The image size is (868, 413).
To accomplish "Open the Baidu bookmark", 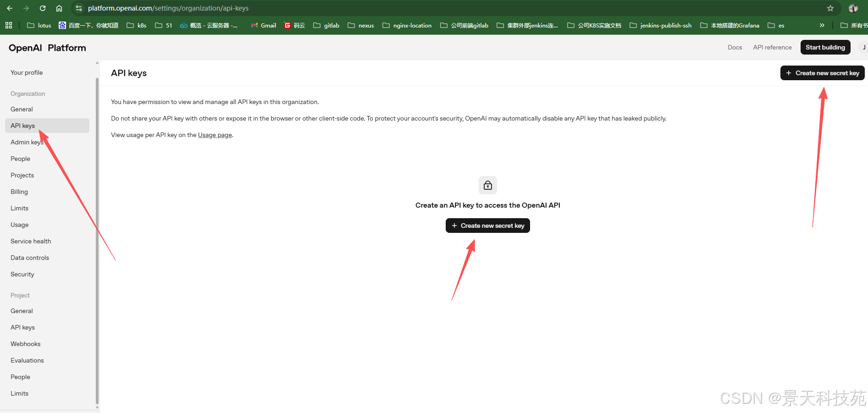I will pyautogui.click(x=88, y=25).
